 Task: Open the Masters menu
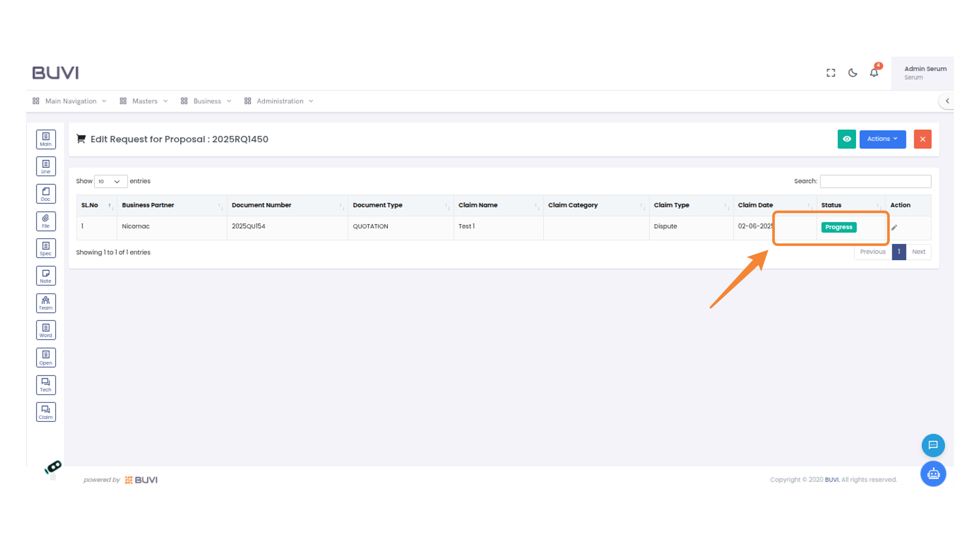coord(144,101)
